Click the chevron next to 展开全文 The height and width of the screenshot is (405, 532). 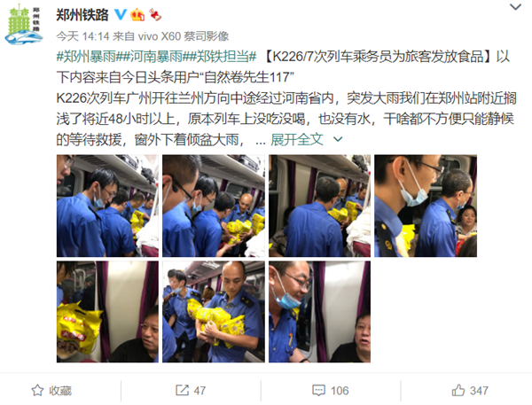pos(338,139)
